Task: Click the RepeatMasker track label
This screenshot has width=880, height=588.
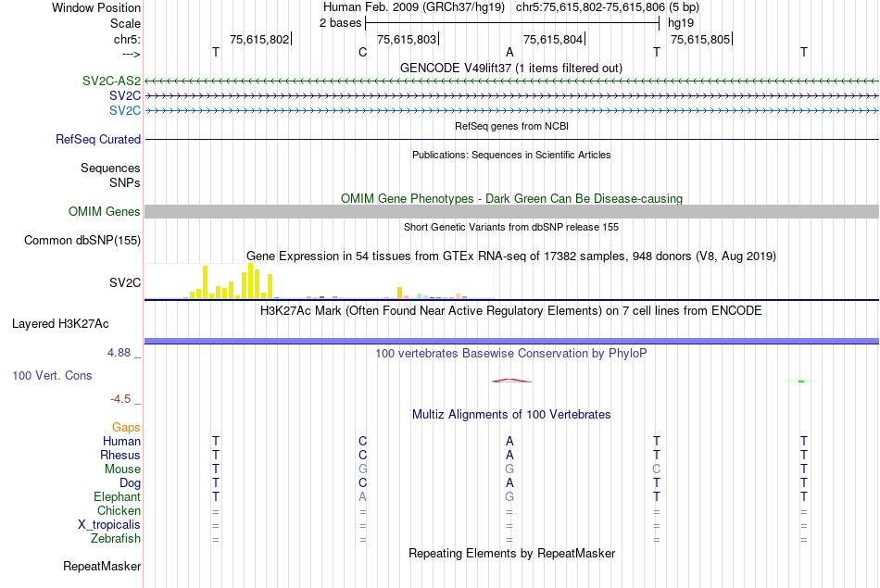Action: [x=102, y=567]
